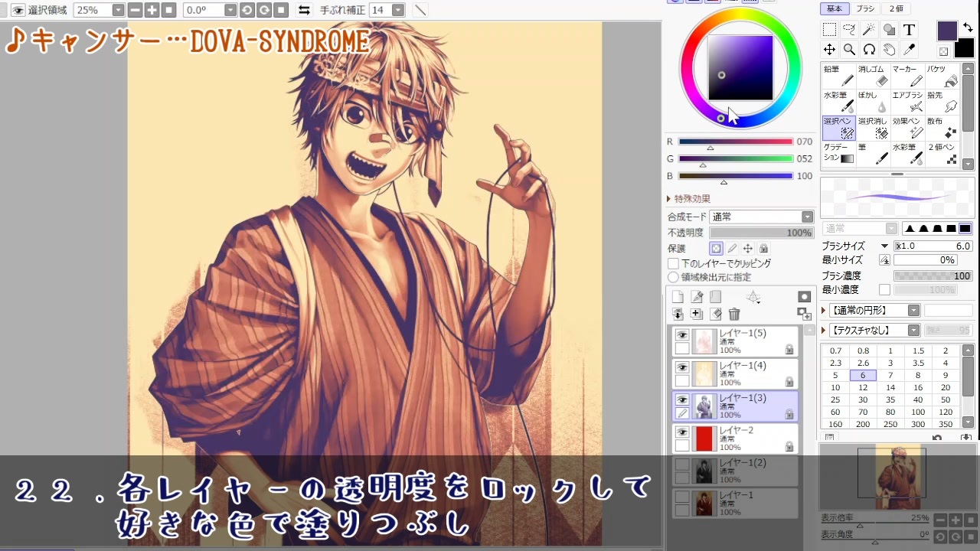Choose the マーカー marker brush
The width and height of the screenshot is (980, 551).
(x=907, y=76)
